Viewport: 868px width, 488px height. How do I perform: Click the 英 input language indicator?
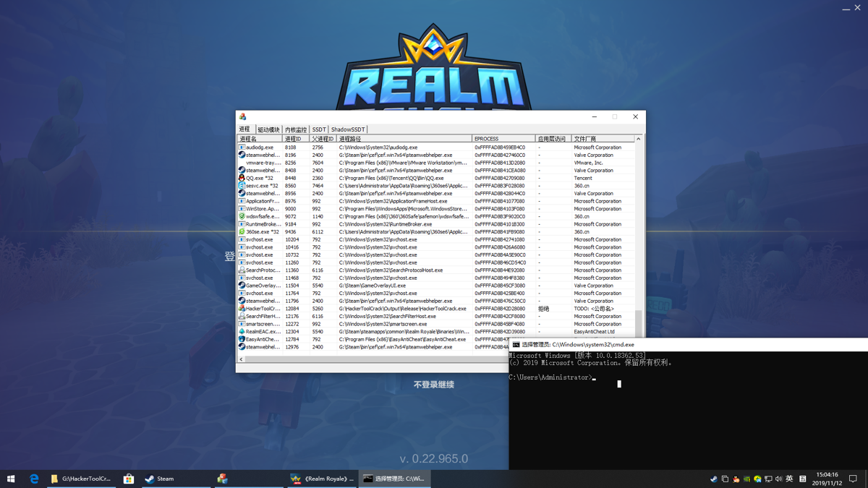789,479
